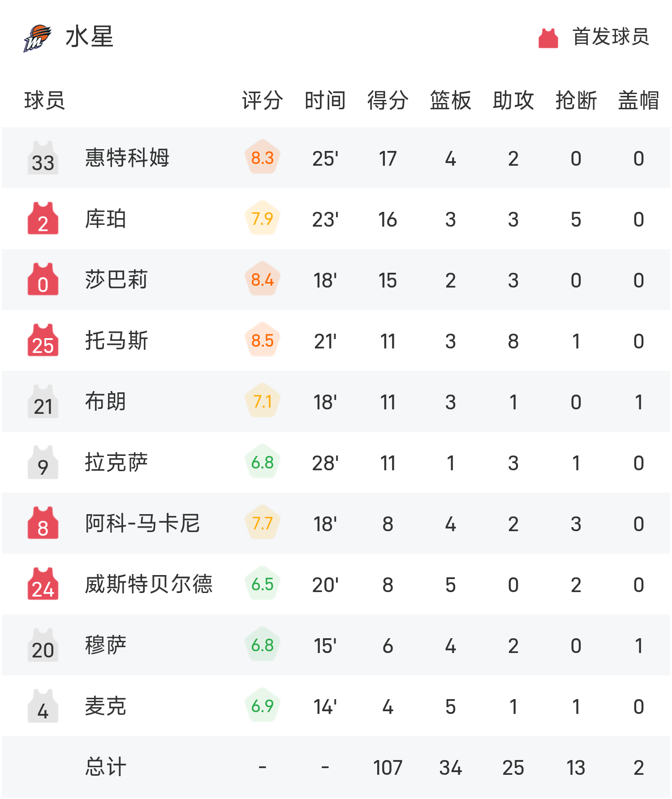This screenshot has width=672, height=799.
Task: Click red jersey number 8 icon
Action: [x=43, y=523]
